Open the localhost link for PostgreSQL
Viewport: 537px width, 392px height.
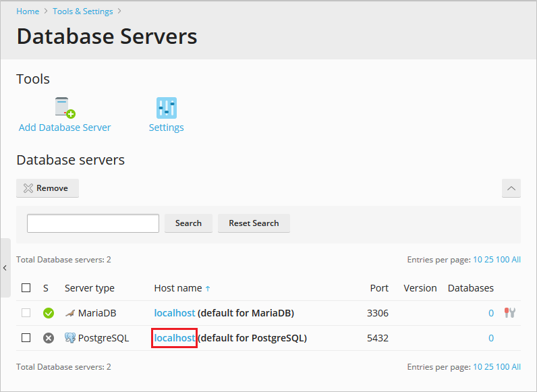point(175,338)
